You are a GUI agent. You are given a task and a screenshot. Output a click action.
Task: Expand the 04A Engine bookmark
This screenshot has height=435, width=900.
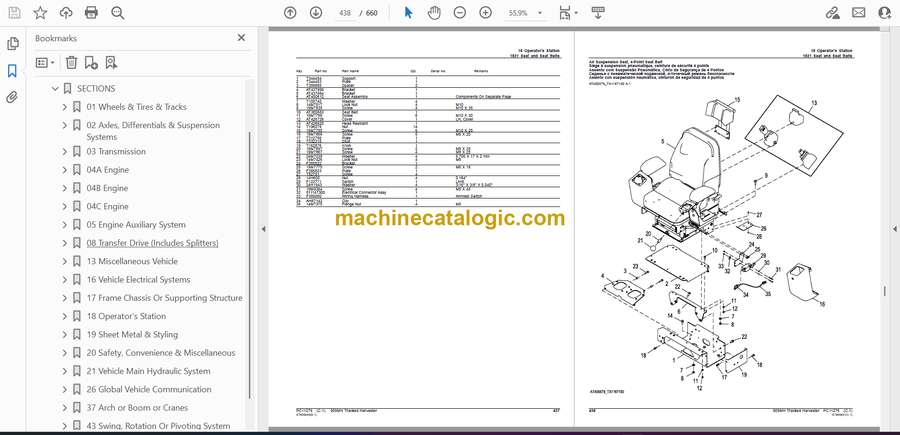(65, 170)
